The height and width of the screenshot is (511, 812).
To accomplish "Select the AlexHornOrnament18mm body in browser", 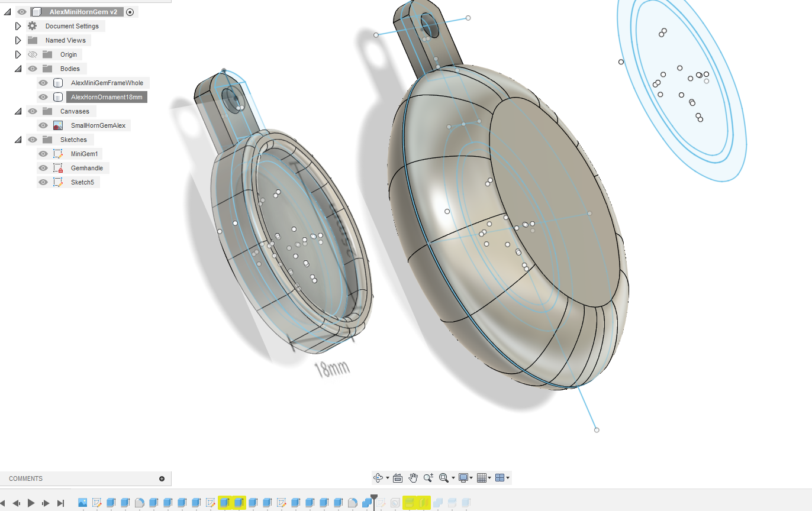I will tap(107, 97).
